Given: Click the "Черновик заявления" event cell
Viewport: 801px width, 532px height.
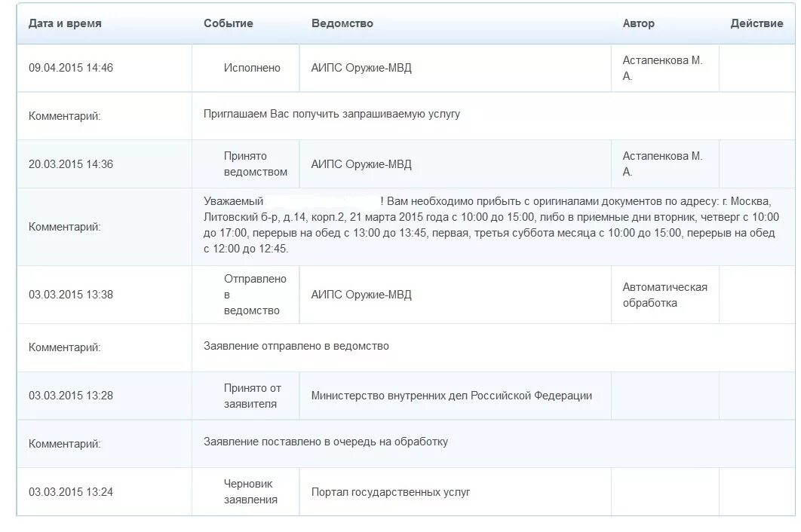Looking at the screenshot, I should (250, 492).
